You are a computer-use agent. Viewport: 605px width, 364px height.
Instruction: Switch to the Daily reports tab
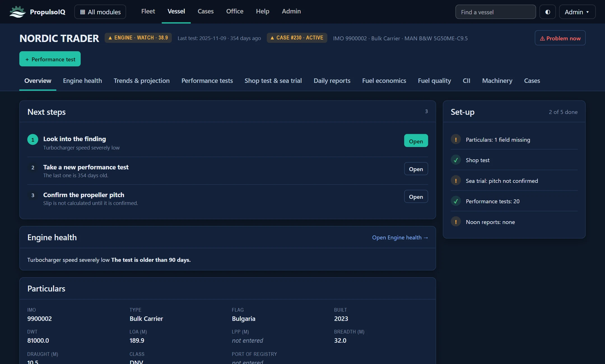[x=332, y=81]
